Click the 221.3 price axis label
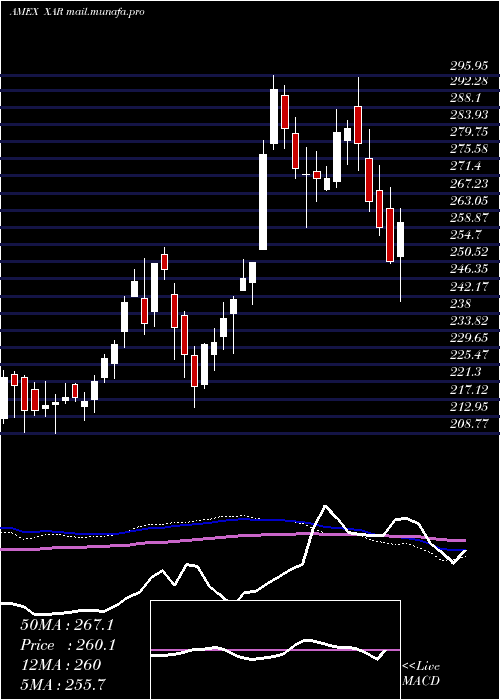 465,372
